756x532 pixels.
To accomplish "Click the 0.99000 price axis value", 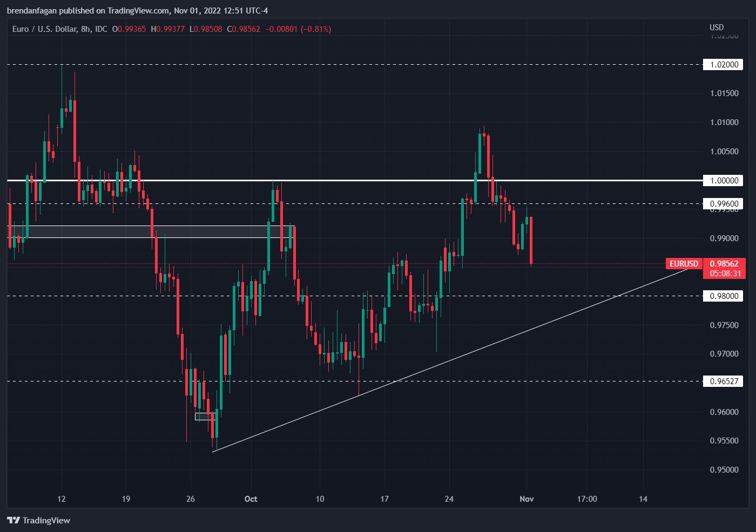I will [x=724, y=238].
